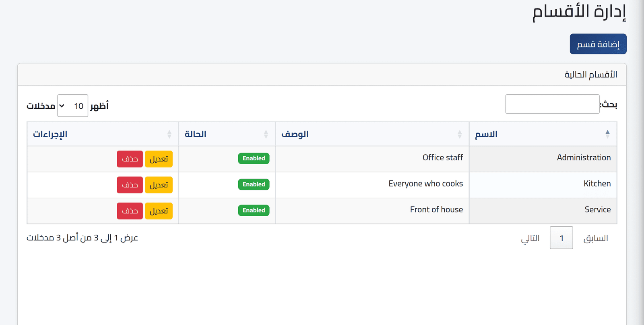Click the sort arrows in الاسم column header

(607, 134)
